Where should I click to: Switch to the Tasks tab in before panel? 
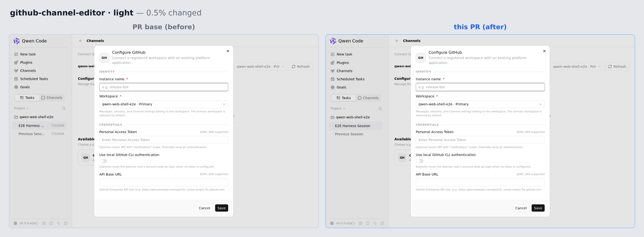coord(27,98)
